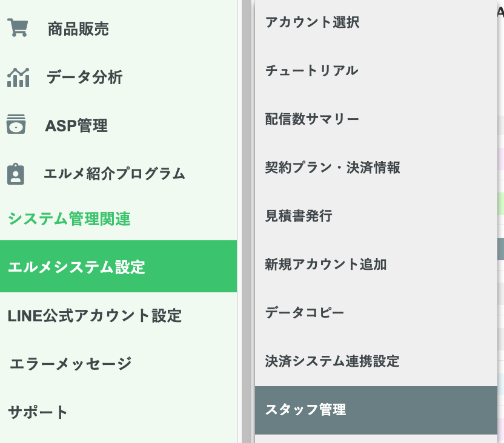Open 商品販売 in the sidebar
This screenshot has width=504, height=443.
pyautogui.click(x=78, y=29)
